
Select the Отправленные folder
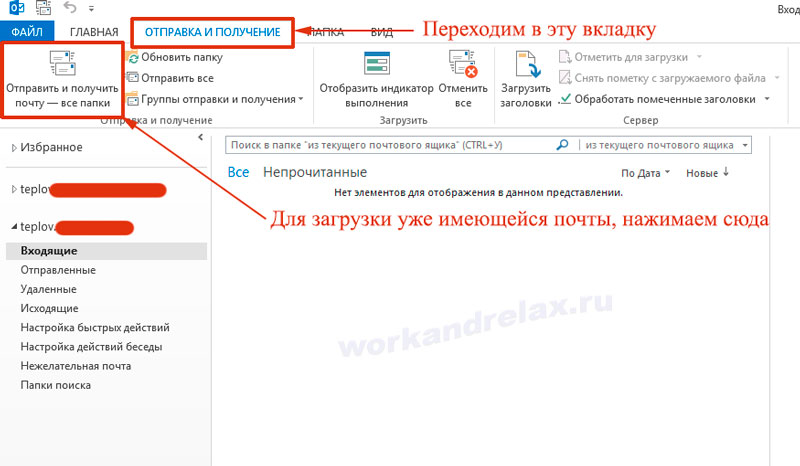point(58,270)
